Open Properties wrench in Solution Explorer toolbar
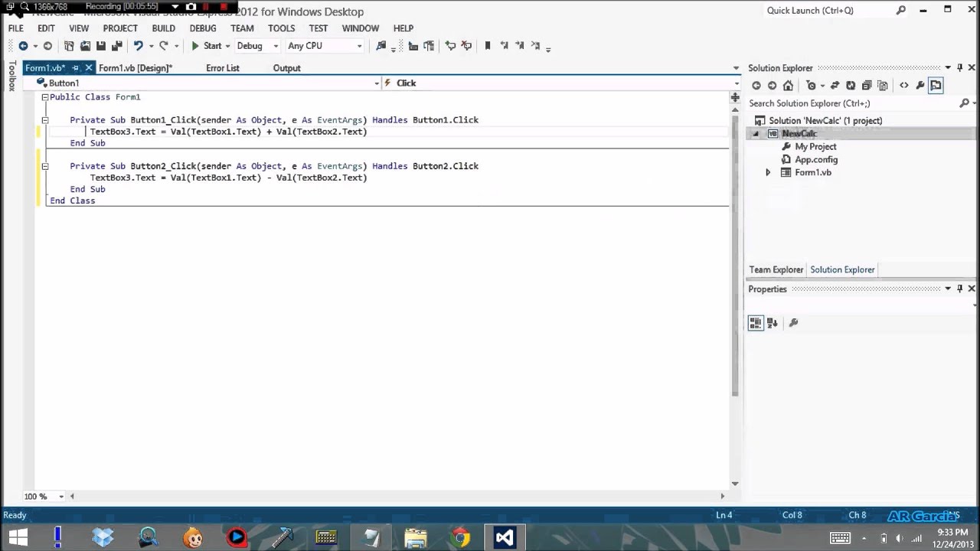The width and height of the screenshot is (980, 551). coord(920,86)
